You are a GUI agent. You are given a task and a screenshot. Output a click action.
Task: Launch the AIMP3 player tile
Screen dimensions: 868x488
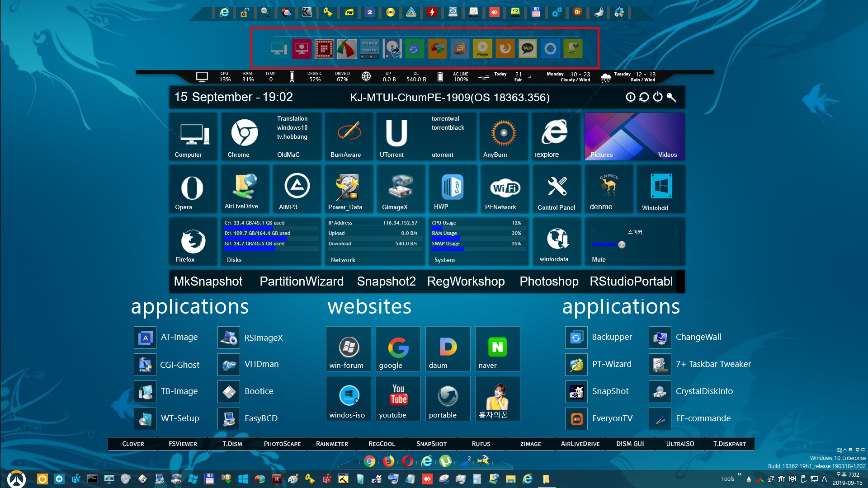point(297,189)
